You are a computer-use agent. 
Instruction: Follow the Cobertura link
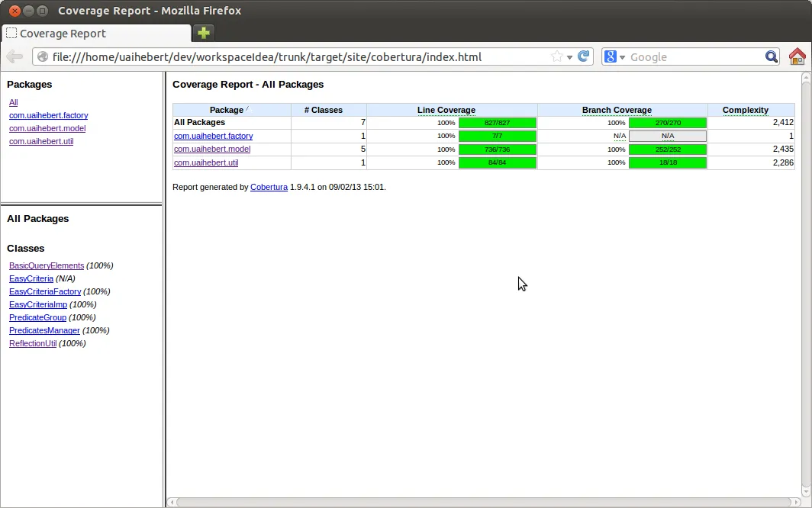pos(269,187)
